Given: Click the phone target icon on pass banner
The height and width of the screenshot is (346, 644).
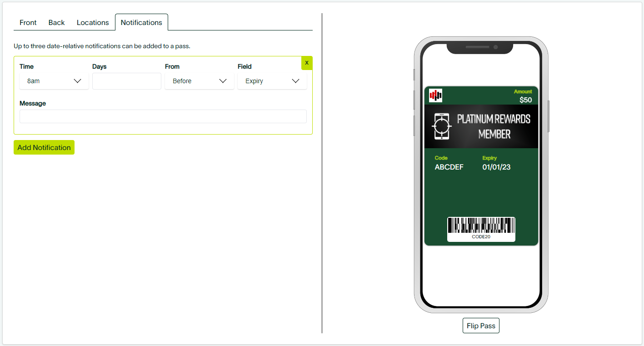Looking at the screenshot, I should [x=441, y=126].
